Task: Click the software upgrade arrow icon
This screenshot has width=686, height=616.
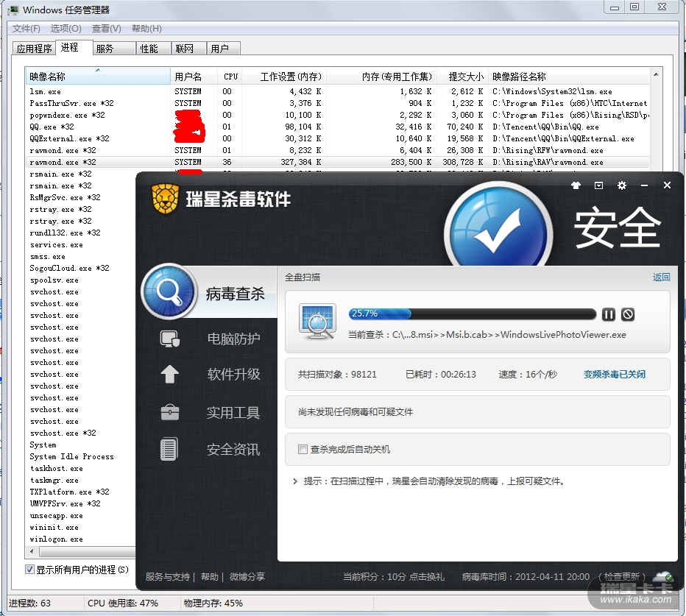Action: [170, 375]
